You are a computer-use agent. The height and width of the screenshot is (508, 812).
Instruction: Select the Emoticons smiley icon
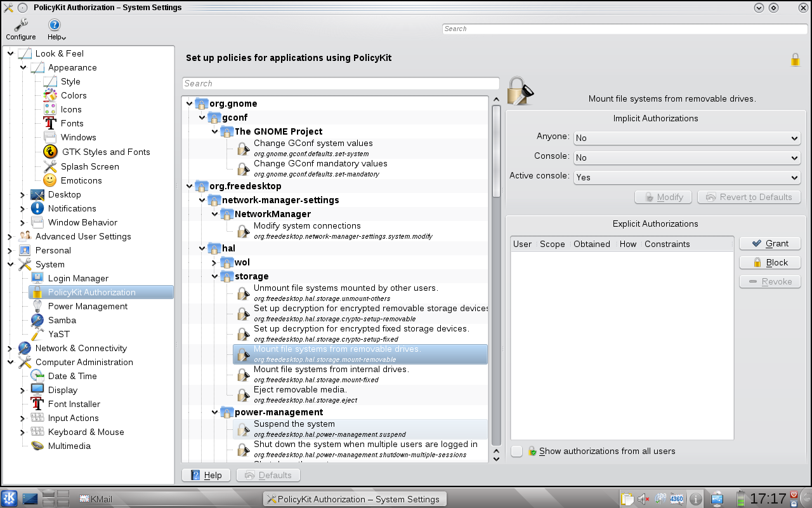pos(50,180)
